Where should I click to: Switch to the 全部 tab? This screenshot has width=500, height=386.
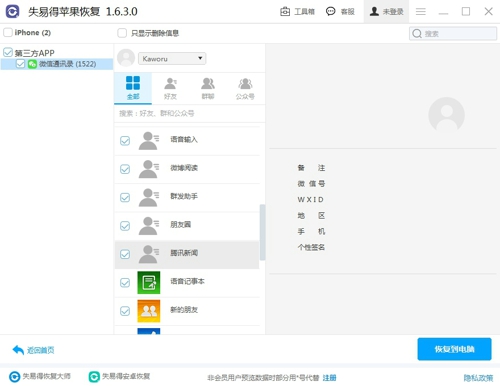[133, 88]
